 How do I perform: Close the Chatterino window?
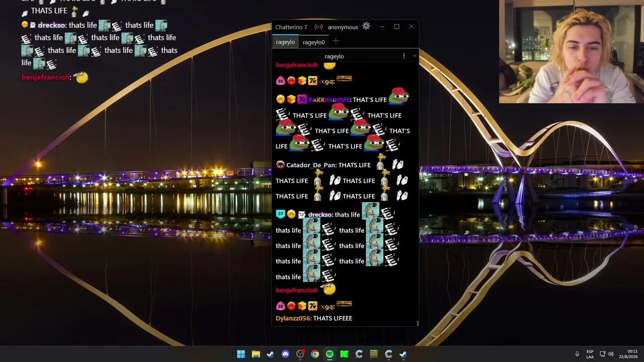click(x=411, y=27)
